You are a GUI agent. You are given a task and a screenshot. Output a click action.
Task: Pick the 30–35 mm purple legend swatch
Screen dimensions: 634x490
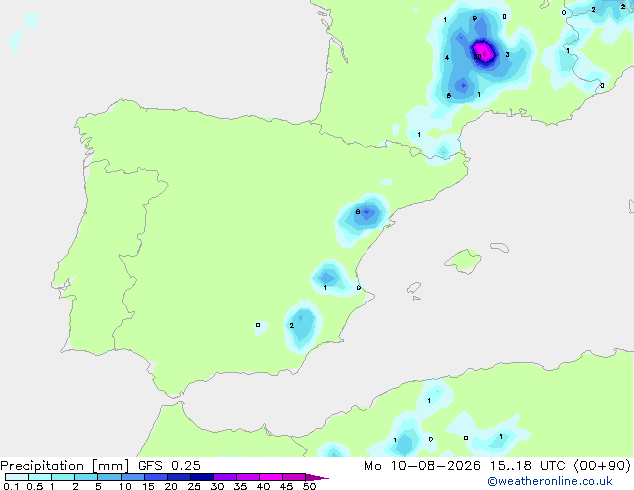[x=224, y=477]
